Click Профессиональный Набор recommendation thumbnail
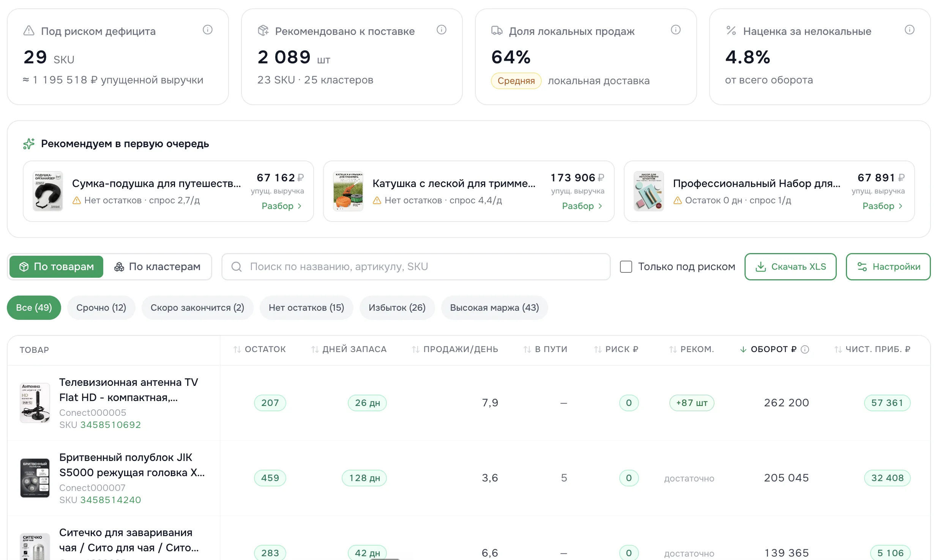The height and width of the screenshot is (560, 937). (649, 191)
